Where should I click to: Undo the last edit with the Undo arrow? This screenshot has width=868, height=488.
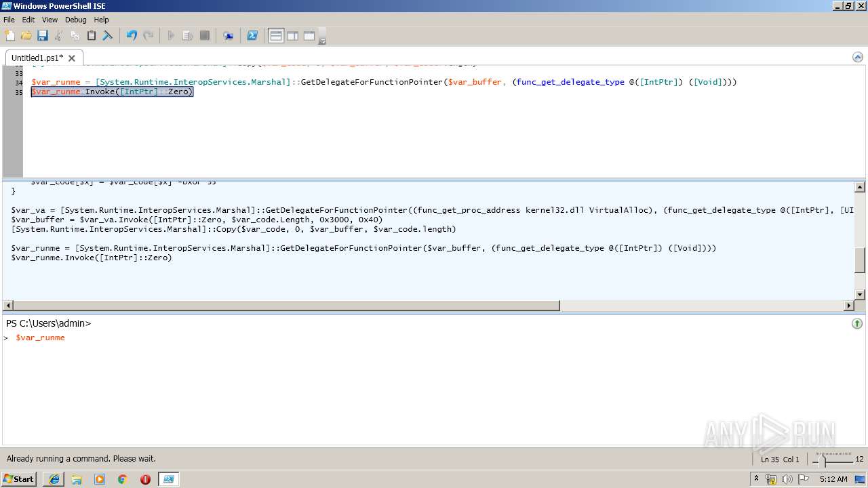(132, 35)
